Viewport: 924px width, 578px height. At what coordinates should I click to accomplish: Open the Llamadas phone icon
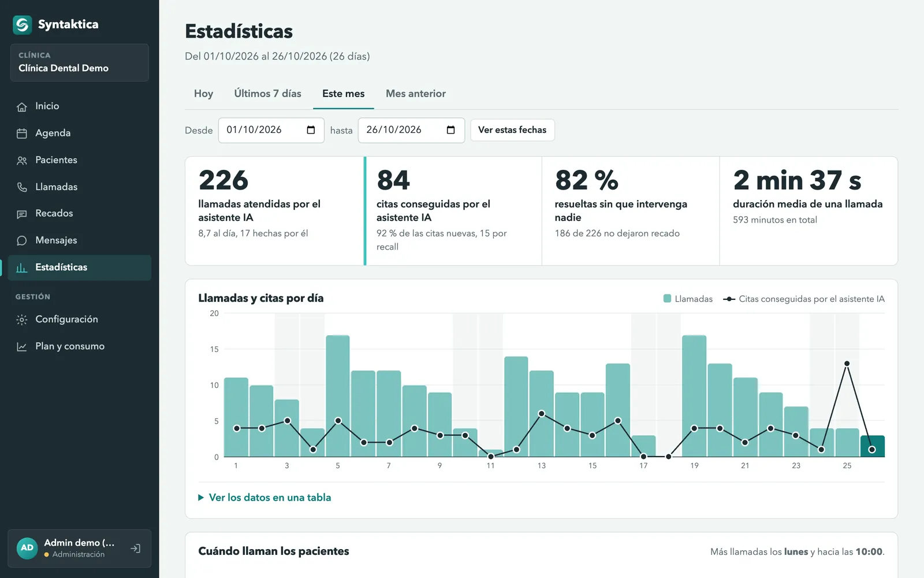(22, 187)
